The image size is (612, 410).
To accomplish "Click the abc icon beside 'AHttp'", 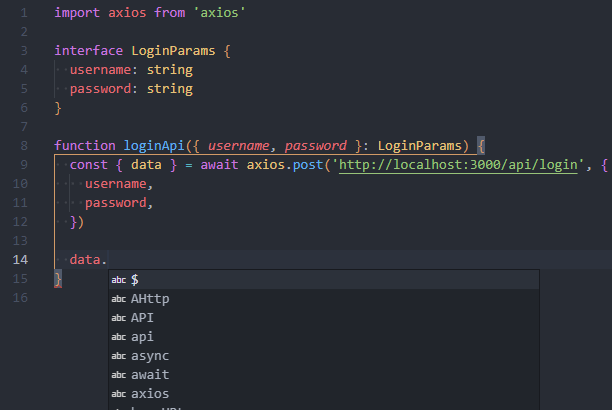I will [119, 299].
